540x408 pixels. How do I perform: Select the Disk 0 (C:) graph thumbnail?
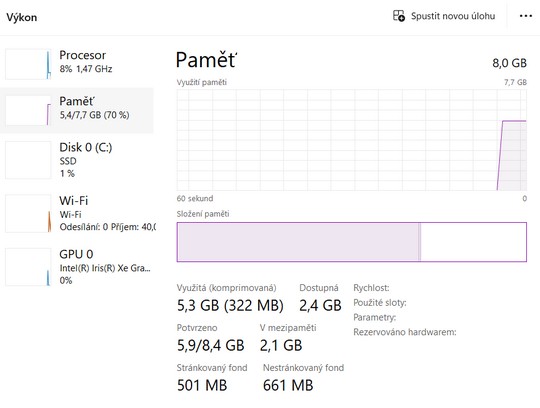pos(28,160)
